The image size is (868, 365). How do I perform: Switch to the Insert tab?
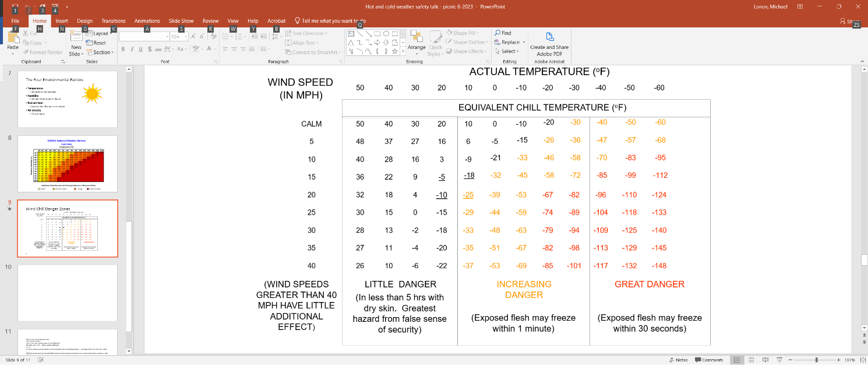(62, 21)
